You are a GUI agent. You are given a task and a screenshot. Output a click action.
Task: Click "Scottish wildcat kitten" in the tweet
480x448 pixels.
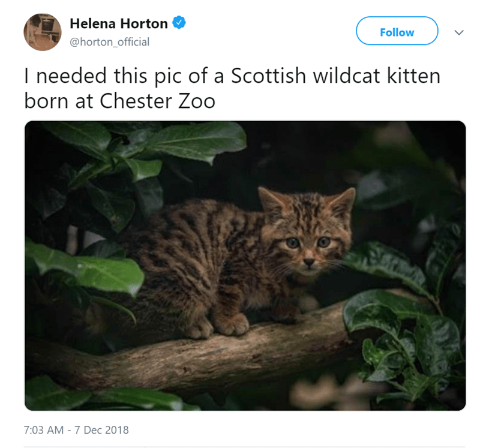tap(336, 76)
